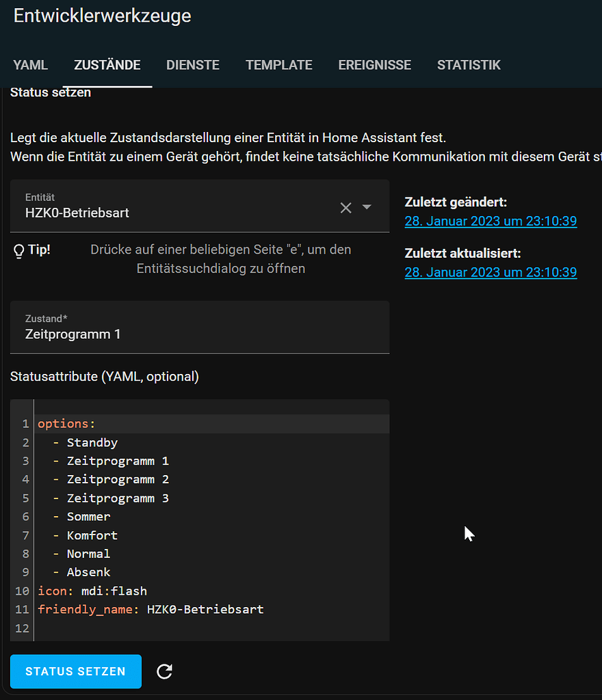Select the Zustände tab
602x700 pixels.
click(x=107, y=66)
